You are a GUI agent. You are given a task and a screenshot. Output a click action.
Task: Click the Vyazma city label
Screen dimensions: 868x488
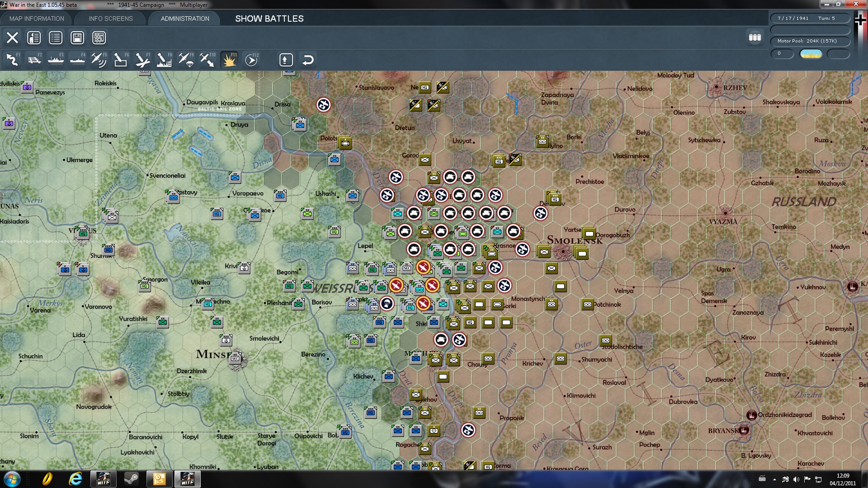click(723, 221)
